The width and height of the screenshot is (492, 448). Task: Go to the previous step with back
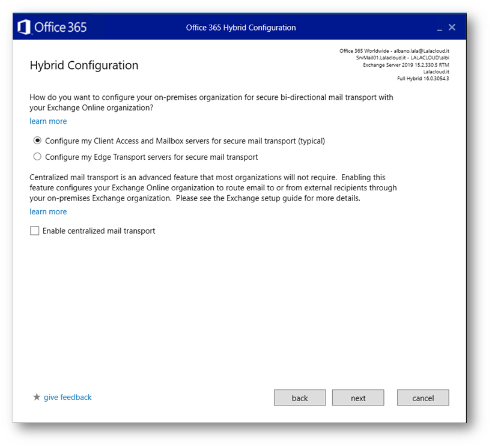click(x=300, y=398)
